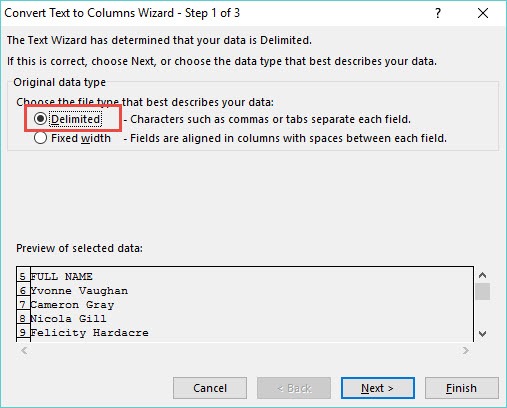The image size is (507, 408).
Task: Click the preview scroll up arrow
Action: pyautogui.click(x=482, y=275)
